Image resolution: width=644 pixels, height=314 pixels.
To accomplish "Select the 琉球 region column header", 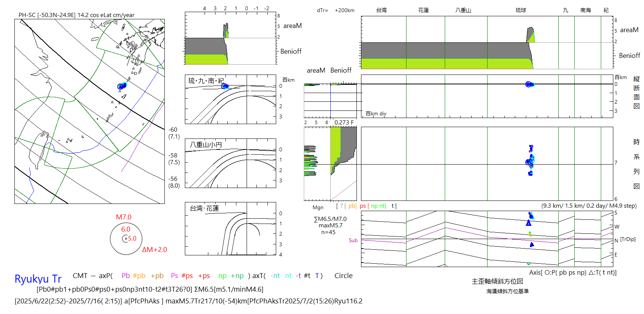I will [x=521, y=10].
